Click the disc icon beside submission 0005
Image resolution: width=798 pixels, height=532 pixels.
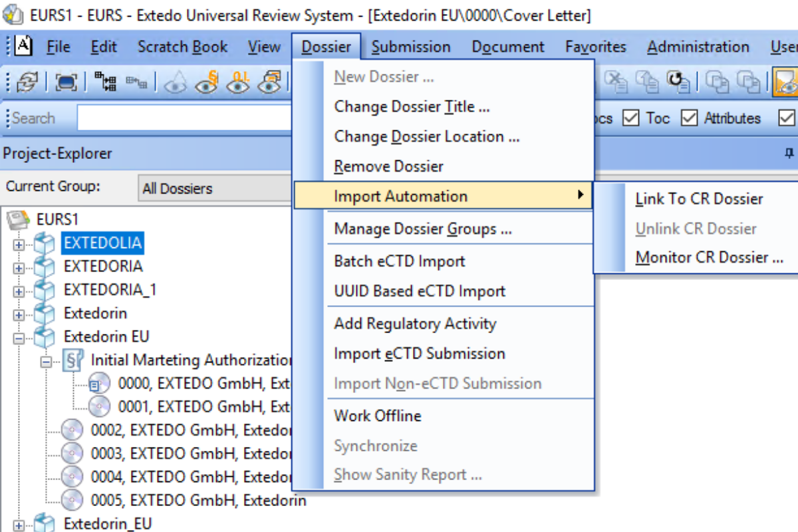[72, 501]
